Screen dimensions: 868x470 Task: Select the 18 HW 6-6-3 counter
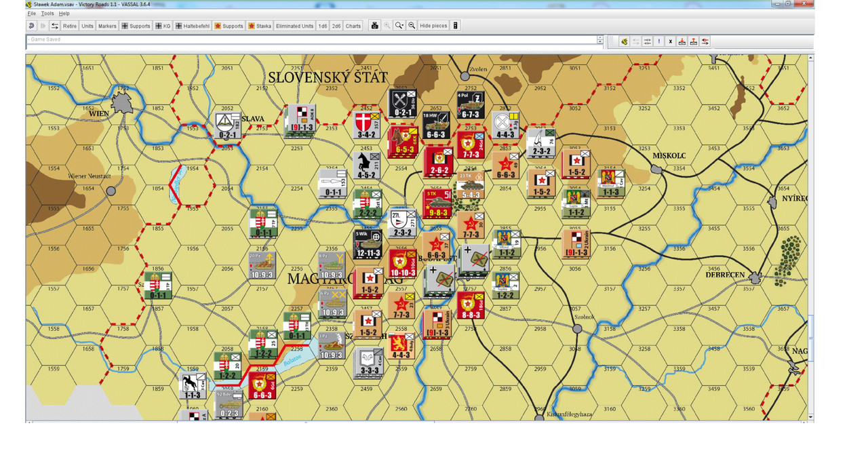[436, 125]
